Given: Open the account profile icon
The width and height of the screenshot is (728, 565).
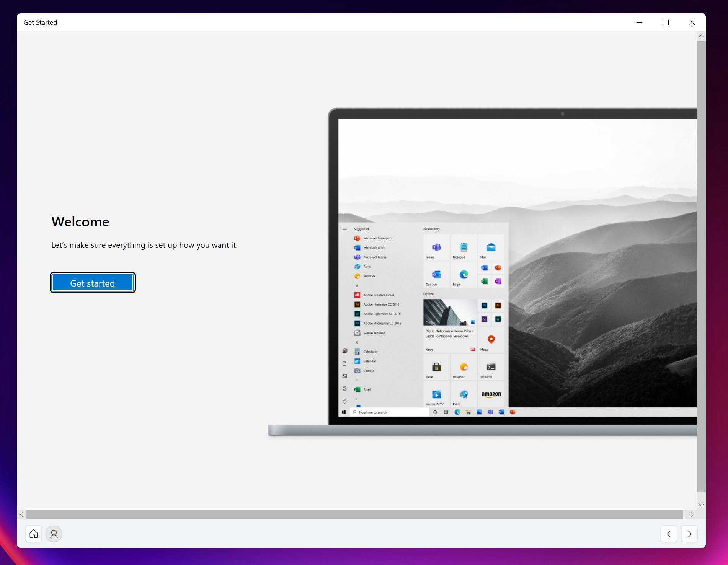Looking at the screenshot, I should (54, 534).
